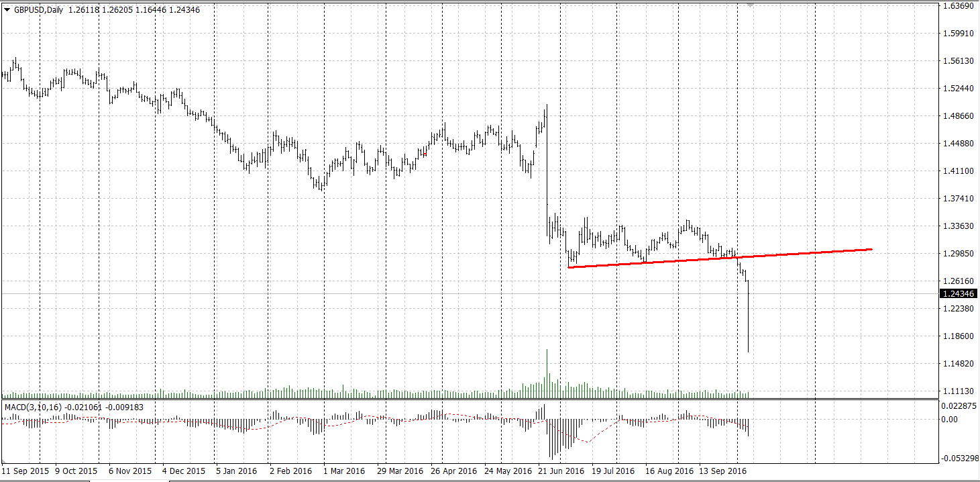Click the 1 Mar 2016 date label
The height and width of the screenshot is (482, 980).
pyautogui.click(x=344, y=471)
